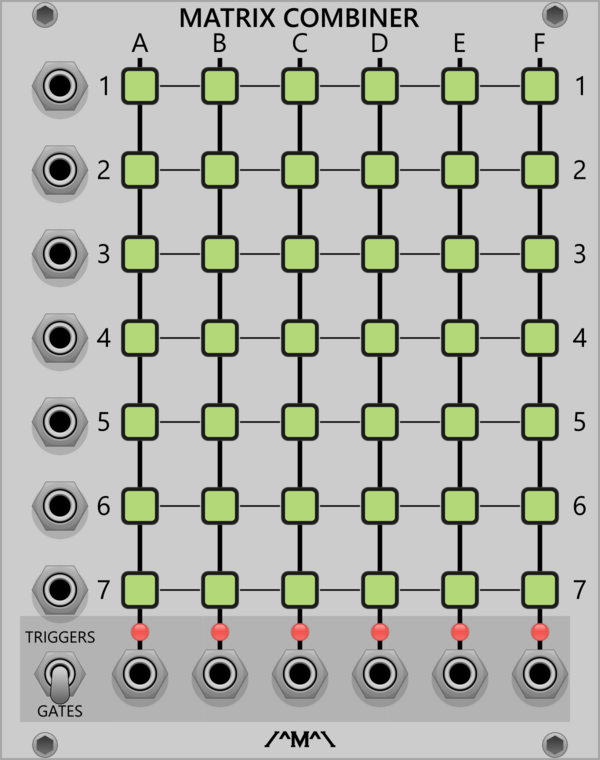Image resolution: width=600 pixels, height=760 pixels.
Task: Toggle matrix button A4
Action: [140, 338]
